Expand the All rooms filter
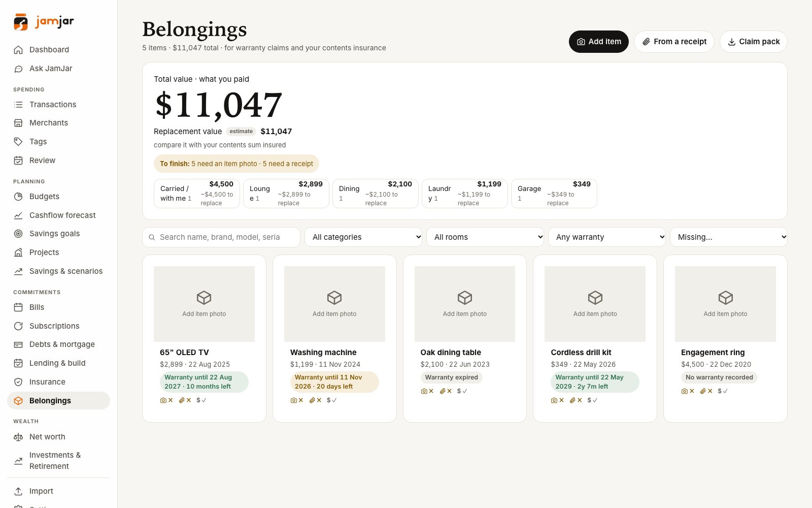 pos(485,237)
